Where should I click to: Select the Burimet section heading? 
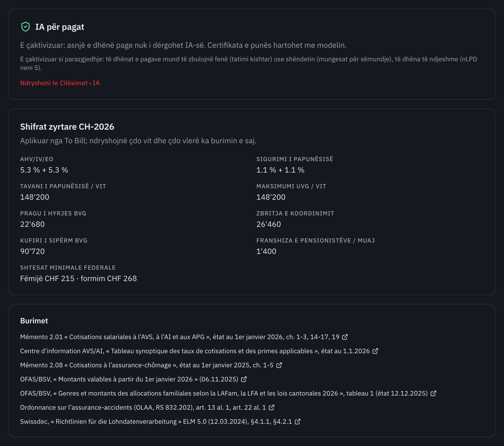[x=34, y=321]
